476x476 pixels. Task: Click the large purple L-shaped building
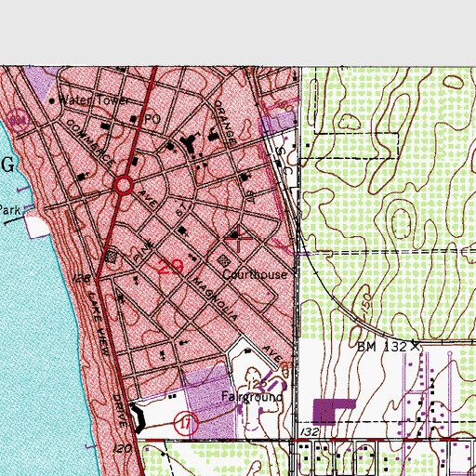tap(334, 412)
